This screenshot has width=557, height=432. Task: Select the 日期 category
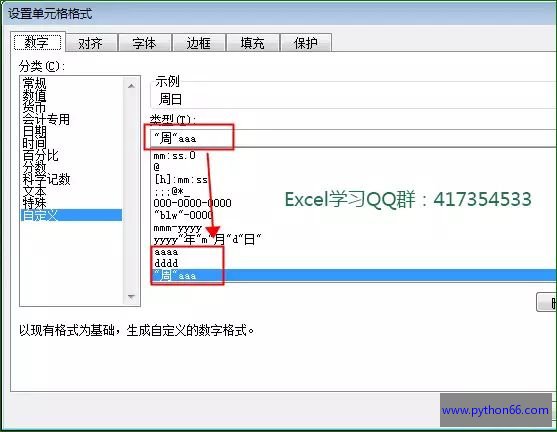[34, 131]
